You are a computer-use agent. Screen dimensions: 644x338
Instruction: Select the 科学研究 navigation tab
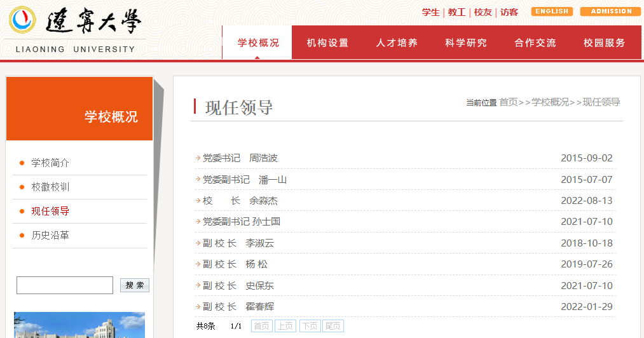(x=466, y=43)
